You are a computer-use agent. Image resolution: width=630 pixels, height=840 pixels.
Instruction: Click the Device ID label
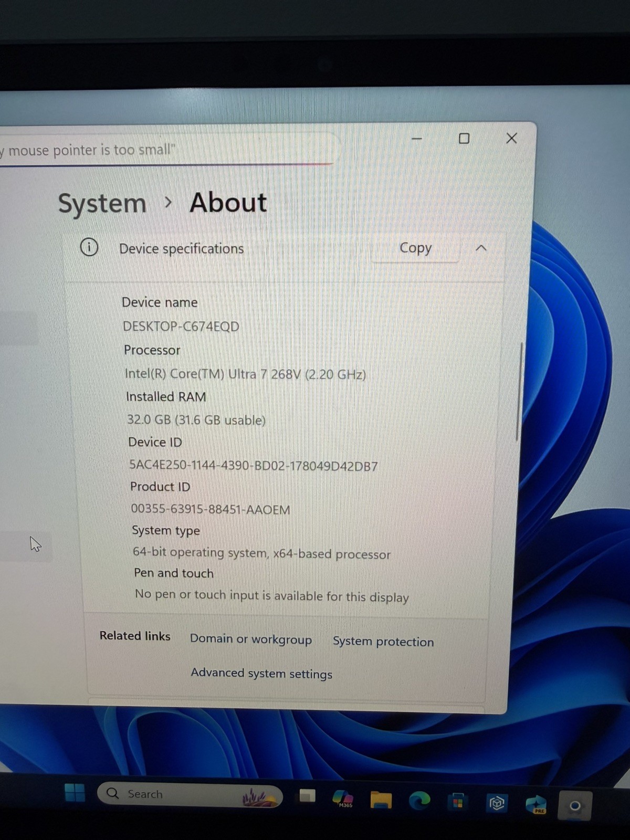155,442
